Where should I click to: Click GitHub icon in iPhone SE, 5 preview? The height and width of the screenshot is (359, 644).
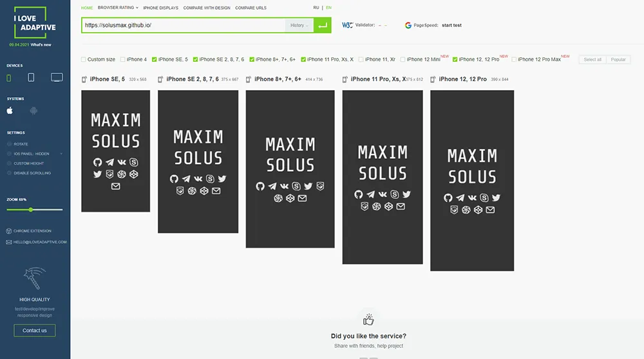click(x=97, y=163)
